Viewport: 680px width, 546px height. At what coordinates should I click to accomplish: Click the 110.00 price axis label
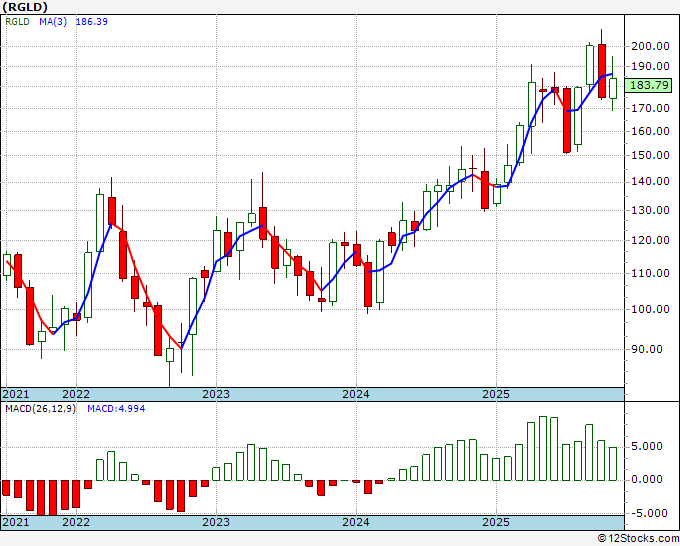click(650, 273)
